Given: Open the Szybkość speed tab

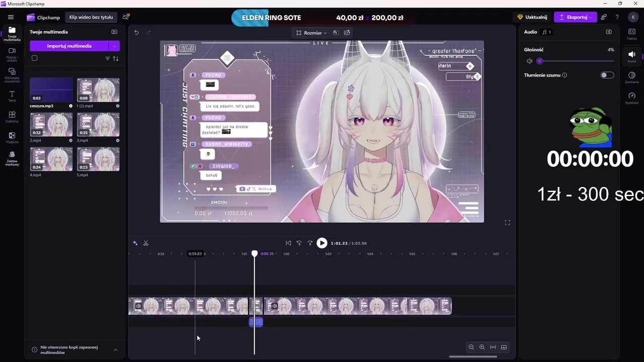Looking at the screenshot, I should tap(632, 98).
